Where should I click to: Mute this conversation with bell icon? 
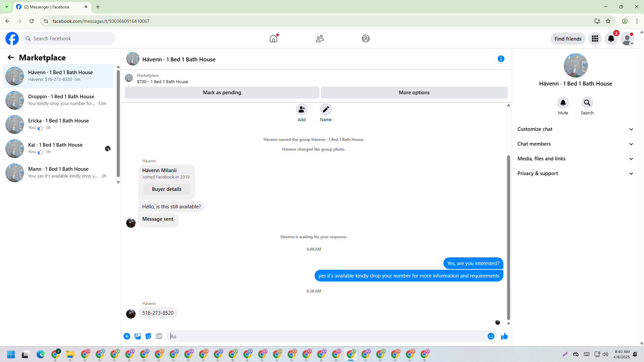[563, 103]
